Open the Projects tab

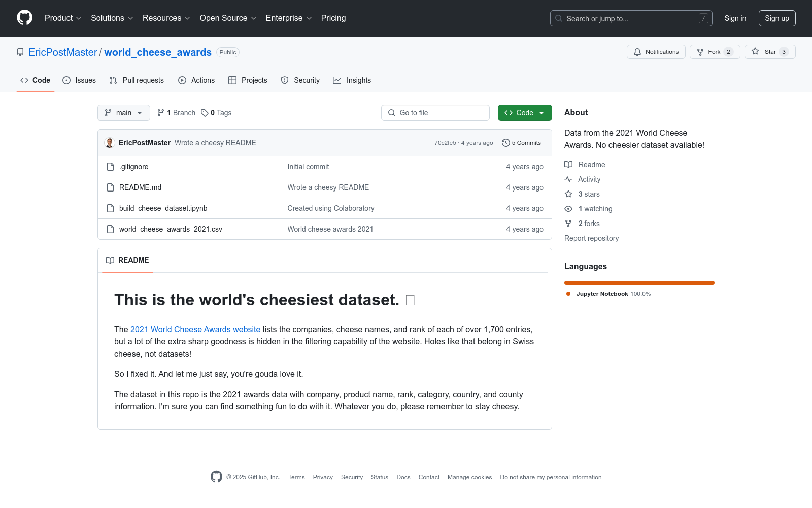point(248,80)
